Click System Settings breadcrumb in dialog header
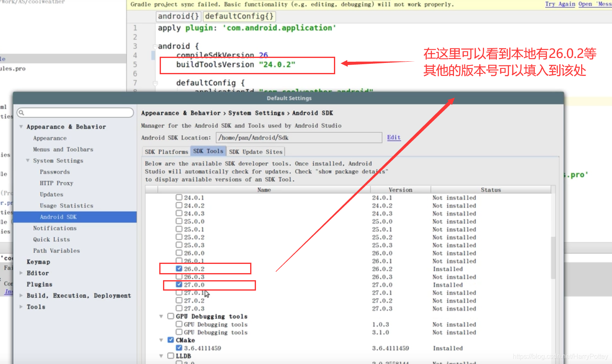612x364 pixels. click(256, 113)
